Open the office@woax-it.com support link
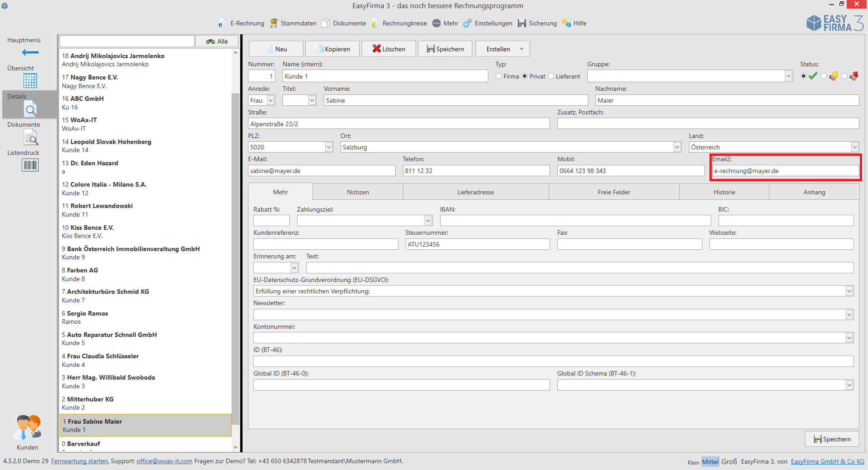Image resolution: width=868 pixels, height=470 pixels. (x=164, y=461)
